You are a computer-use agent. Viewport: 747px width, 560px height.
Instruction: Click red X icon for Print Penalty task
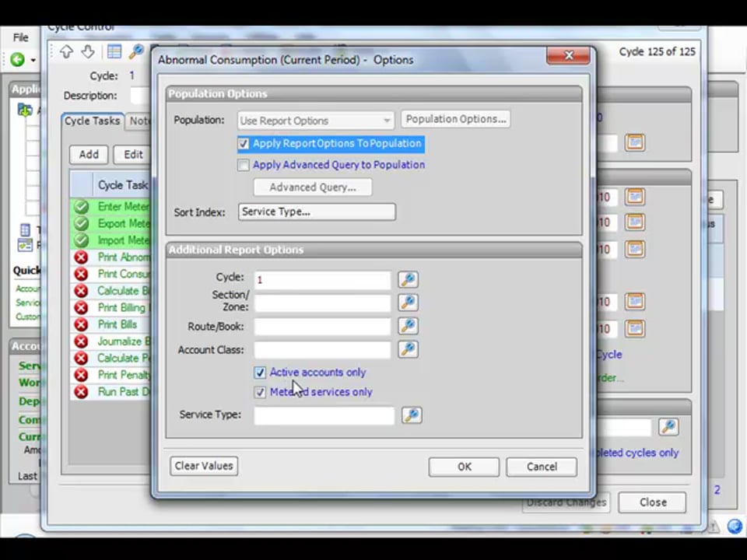pos(82,375)
